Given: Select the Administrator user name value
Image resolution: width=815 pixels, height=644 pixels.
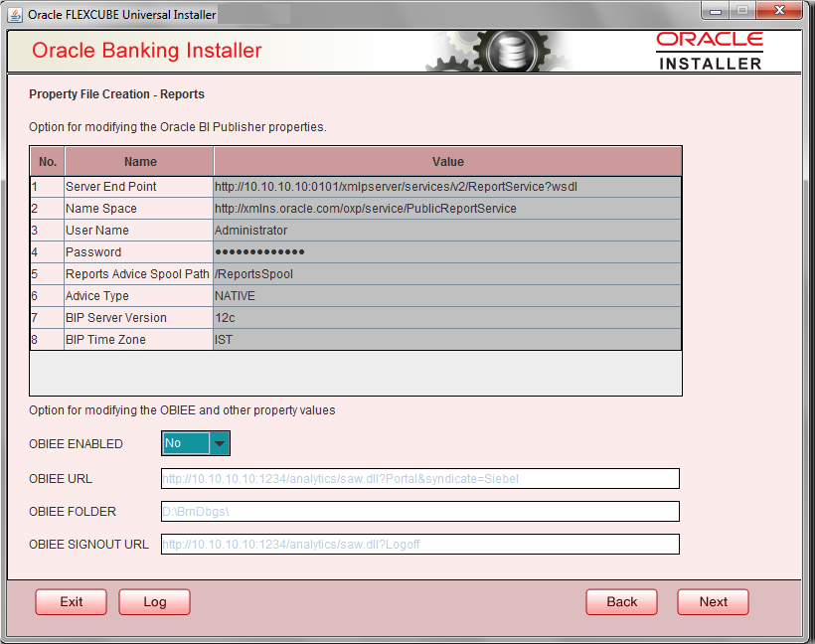Looking at the screenshot, I should coord(447,231).
